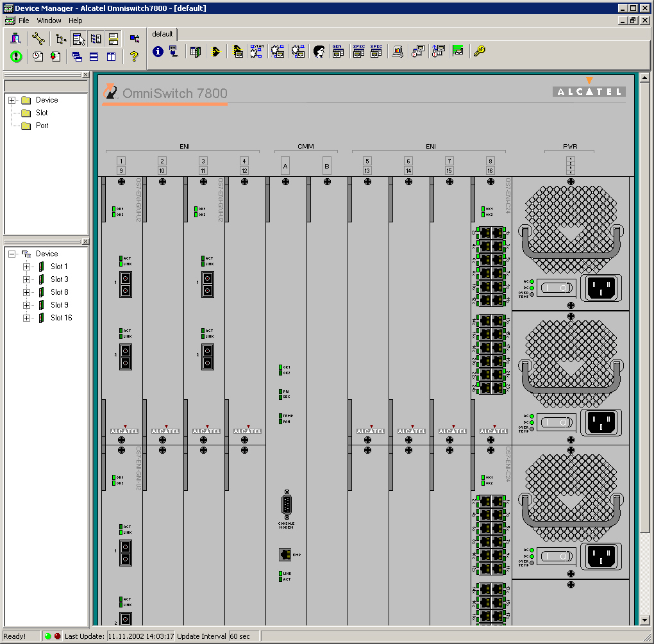Flip the top power supply rocker switch
Image resolution: width=654 pixels, height=644 pixels.
point(557,288)
